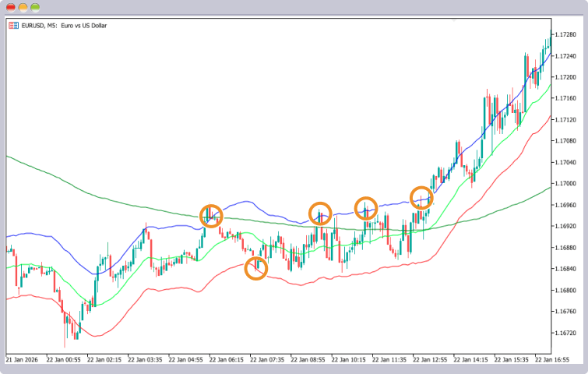Click the 22 Jan 16:55 time label
Image resolution: width=588 pixels, height=374 pixels.
[x=552, y=360]
